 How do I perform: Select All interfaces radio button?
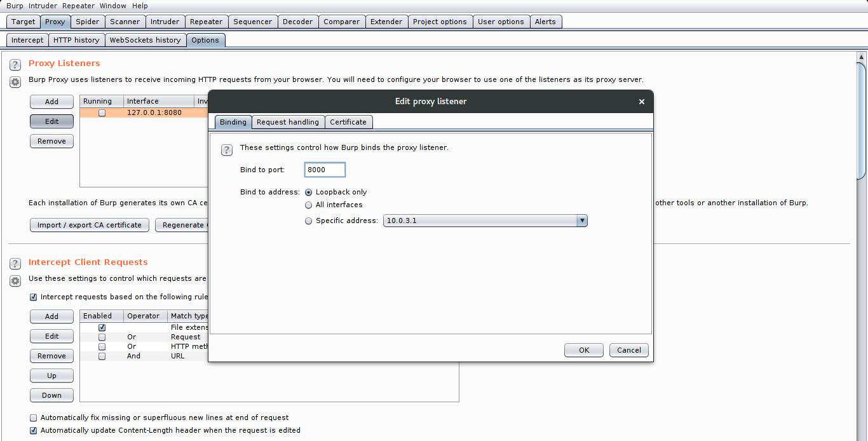tap(309, 205)
